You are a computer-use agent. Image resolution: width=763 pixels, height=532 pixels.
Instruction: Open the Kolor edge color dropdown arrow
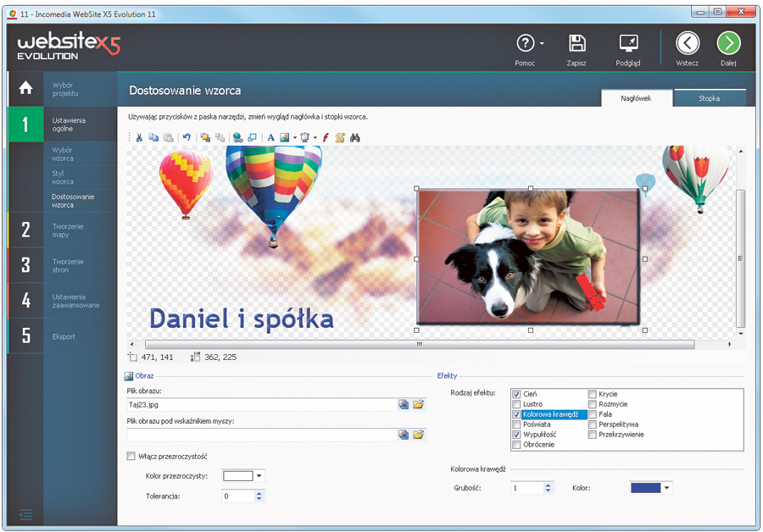click(x=667, y=487)
